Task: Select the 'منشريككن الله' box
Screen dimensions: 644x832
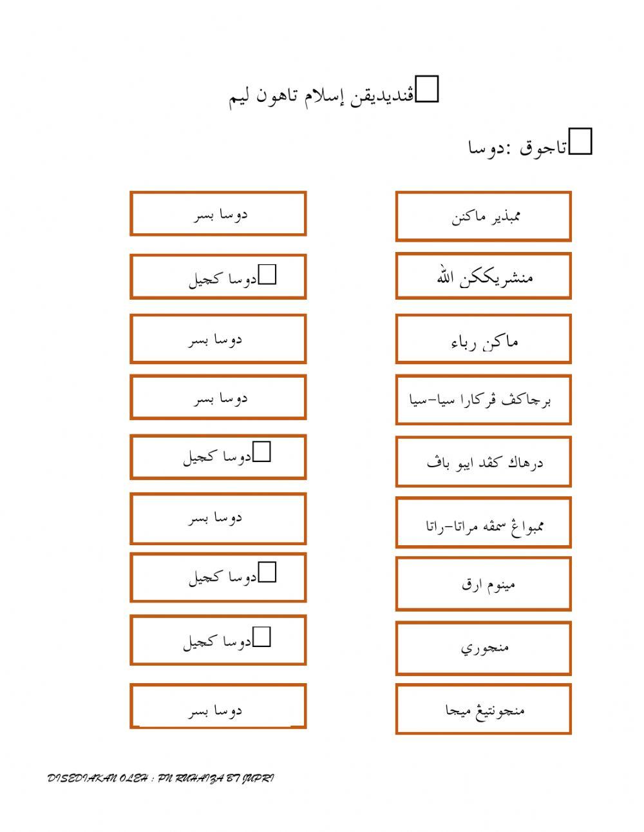Action: tap(483, 276)
